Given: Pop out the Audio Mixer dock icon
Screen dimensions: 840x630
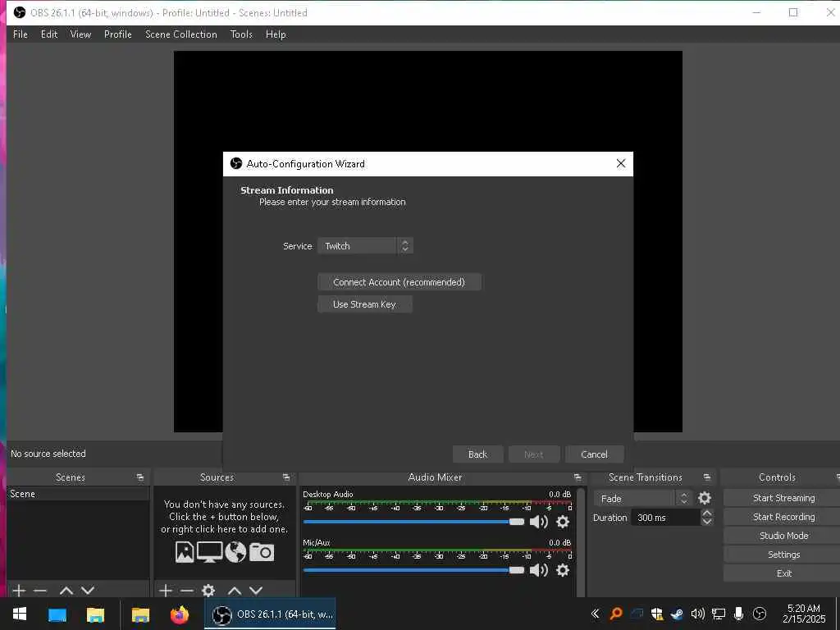Looking at the screenshot, I should point(577,477).
